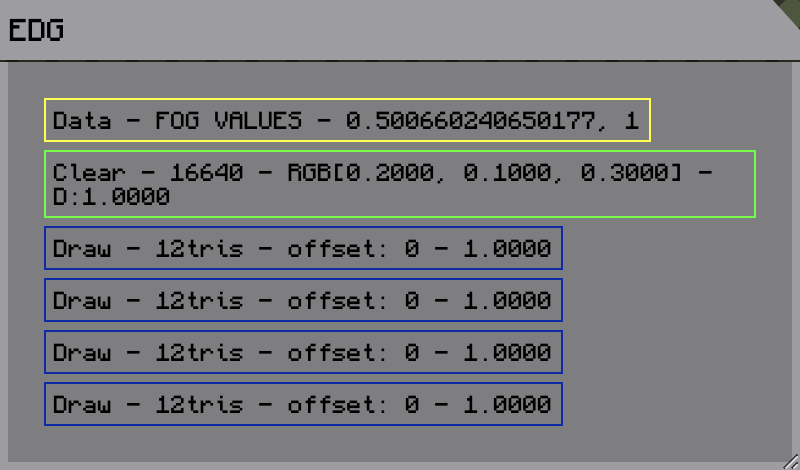This screenshot has height=470, width=800.
Task: Click 'FOG VALUES' label text
Action: pos(228,121)
